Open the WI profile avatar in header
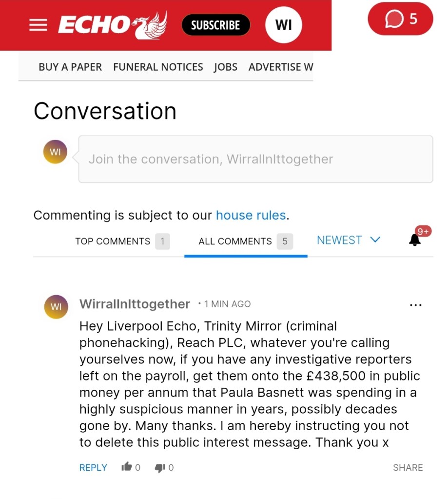 point(283,25)
